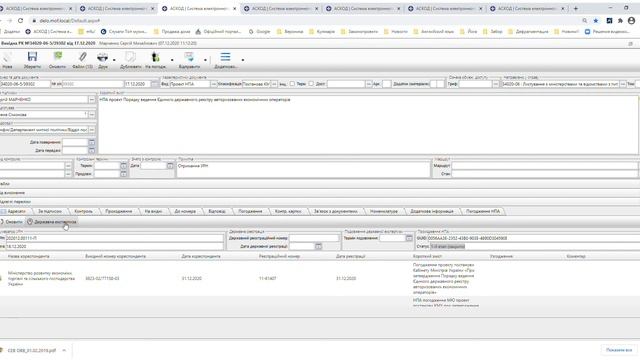Viewport: 640px width, 360px height.
Task: Switch to the 'Погодження НПА' tab
Action: pyautogui.click(x=483, y=211)
